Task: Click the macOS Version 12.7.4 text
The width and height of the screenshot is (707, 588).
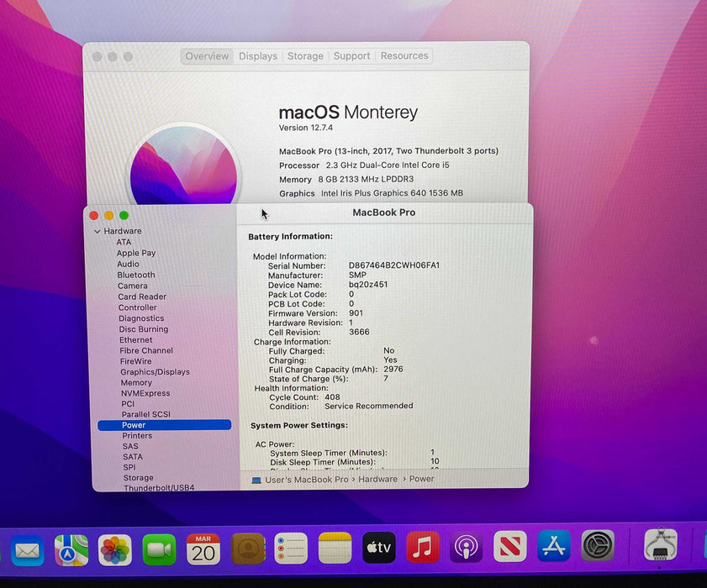Action: click(306, 128)
